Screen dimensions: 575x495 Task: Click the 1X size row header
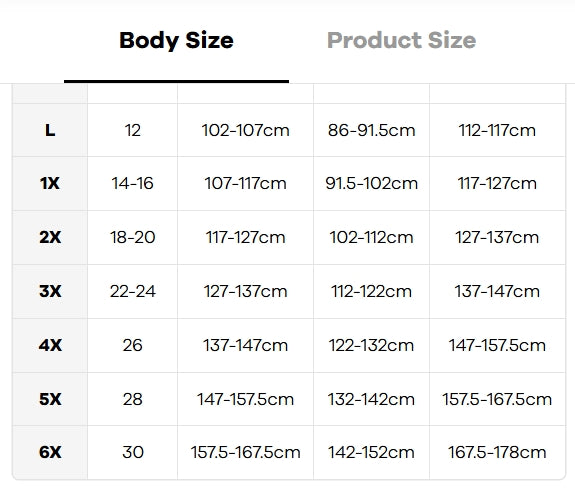50,184
